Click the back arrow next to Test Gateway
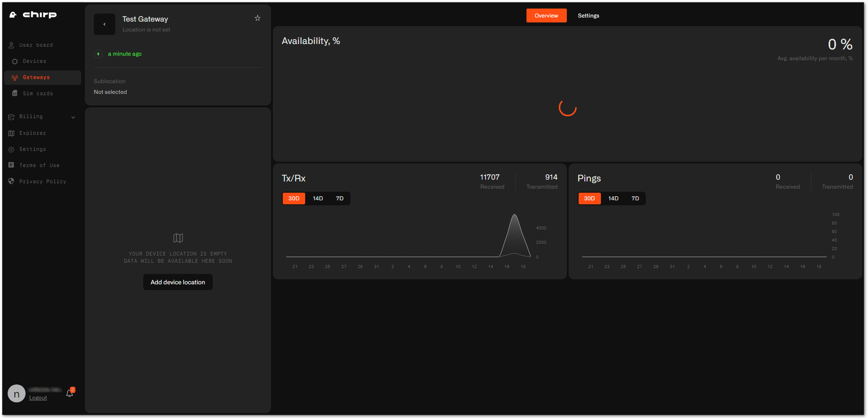The width and height of the screenshot is (868, 419). (104, 24)
